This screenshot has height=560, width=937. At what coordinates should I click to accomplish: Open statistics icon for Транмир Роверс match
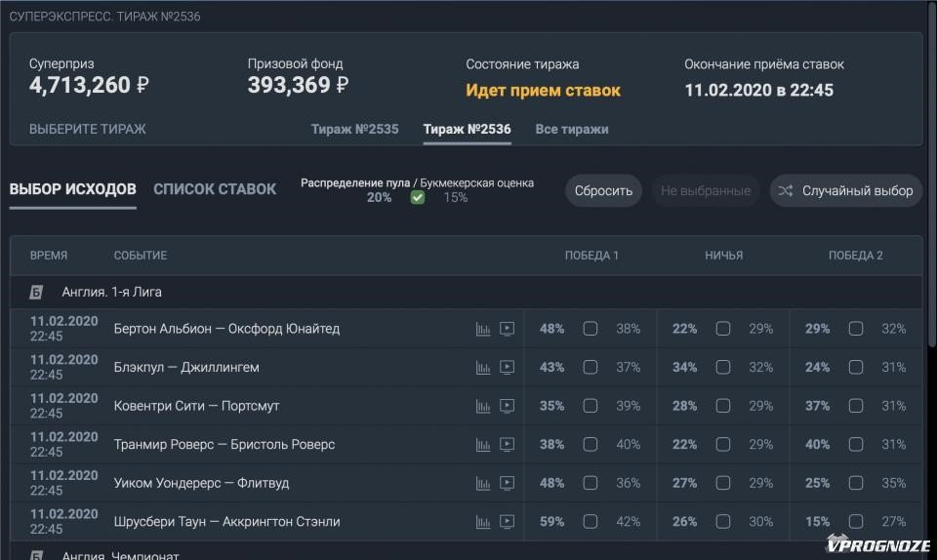click(483, 445)
